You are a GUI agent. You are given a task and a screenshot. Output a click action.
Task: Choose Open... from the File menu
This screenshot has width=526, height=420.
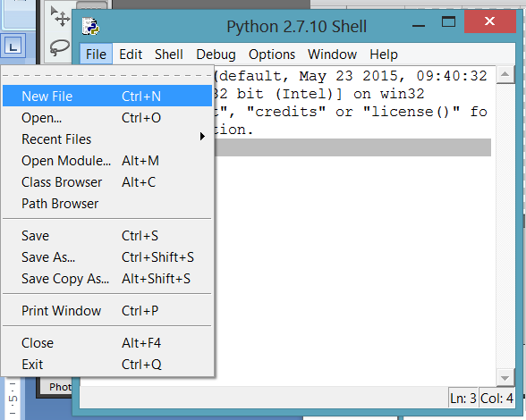(107, 118)
